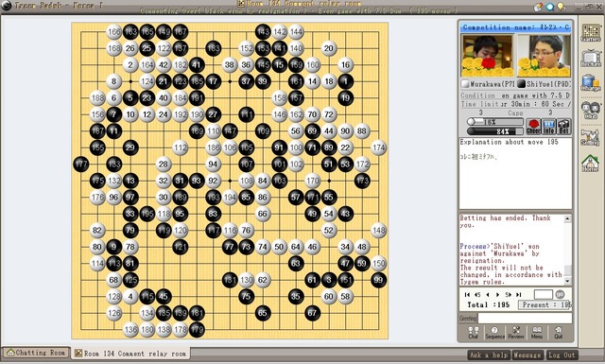Click the Cheer rose button
The width and height of the screenshot is (605, 364).
point(533,127)
